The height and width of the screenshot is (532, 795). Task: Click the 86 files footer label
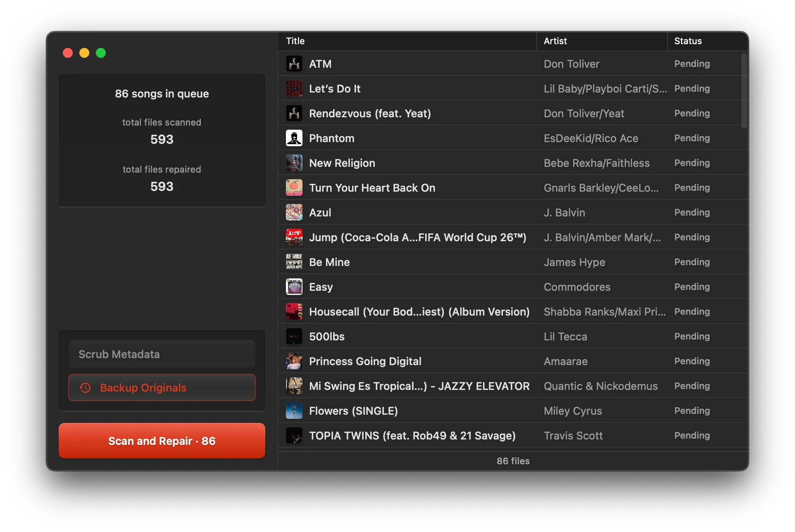pos(513,461)
